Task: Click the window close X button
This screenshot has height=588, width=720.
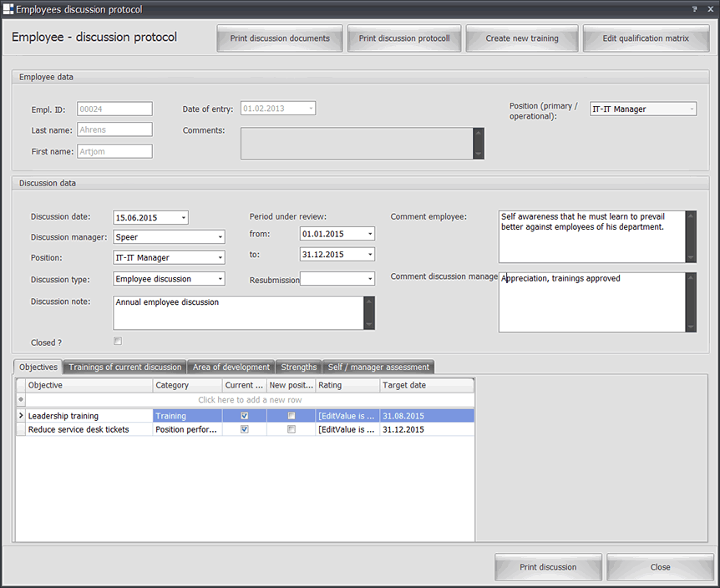Action: coord(710,9)
